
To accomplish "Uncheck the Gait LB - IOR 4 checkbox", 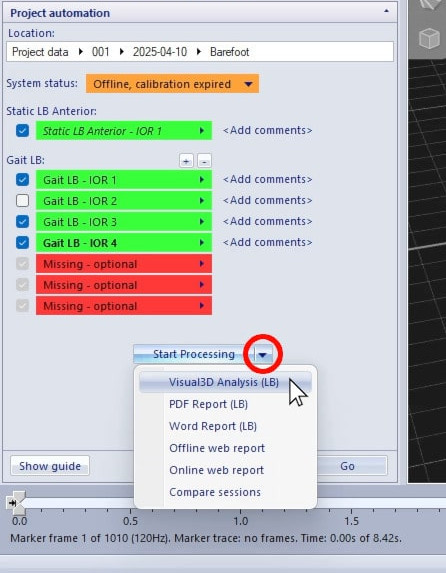I will tap(22, 243).
